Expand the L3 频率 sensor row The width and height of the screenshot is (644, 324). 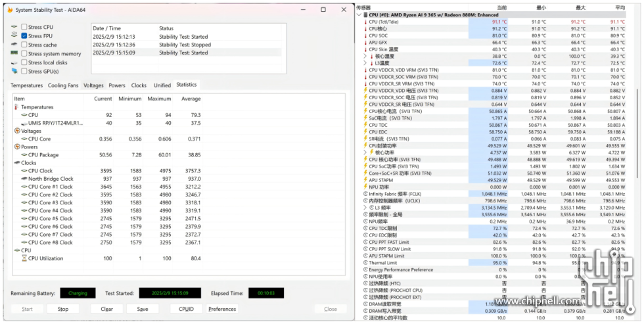click(x=365, y=208)
